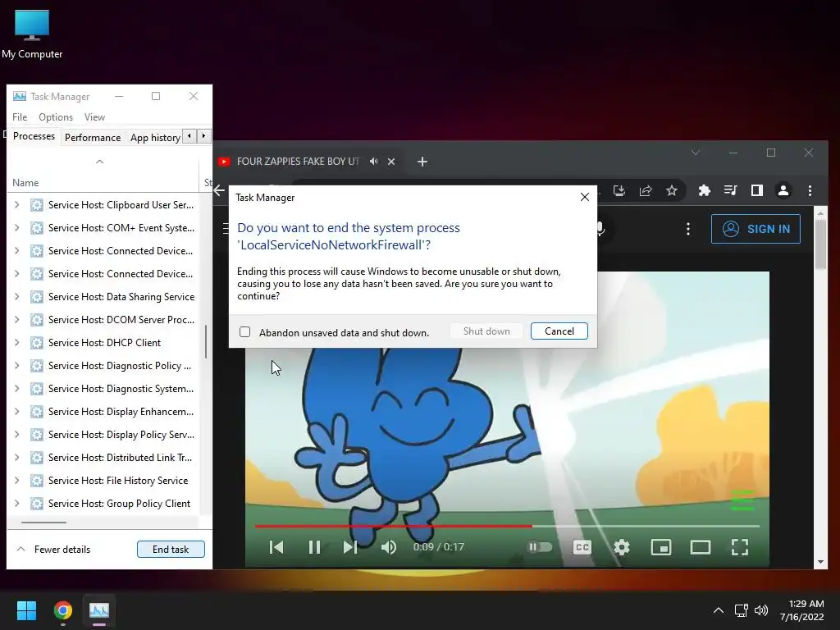
Task: Click the End task button
Action: 171,549
